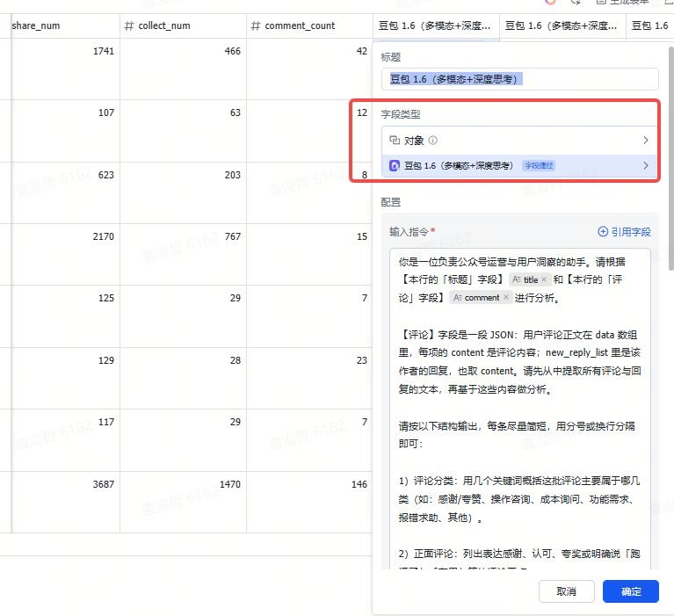The width and height of the screenshot is (674, 616).
Task: Click 取消 to cancel field editing
Action: [x=566, y=591]
